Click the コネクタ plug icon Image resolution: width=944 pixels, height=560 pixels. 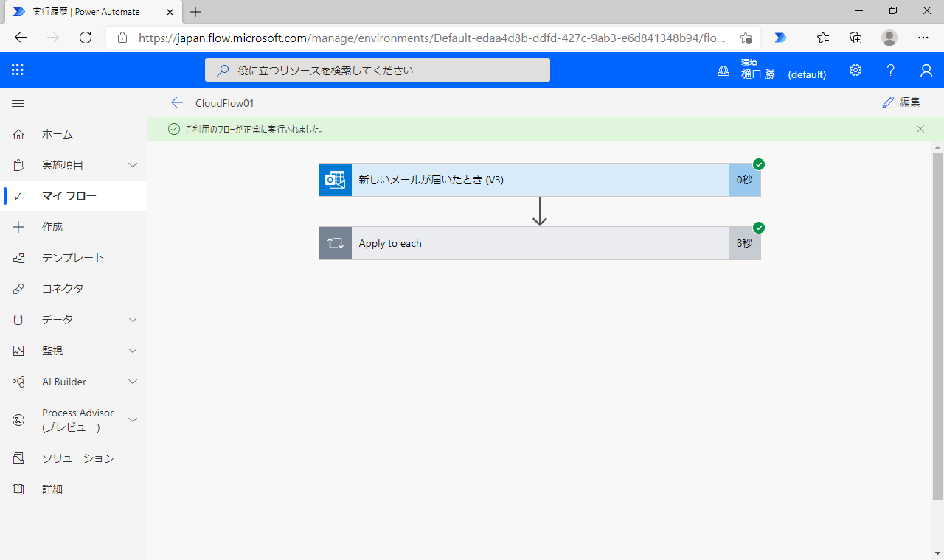[18, 289]
